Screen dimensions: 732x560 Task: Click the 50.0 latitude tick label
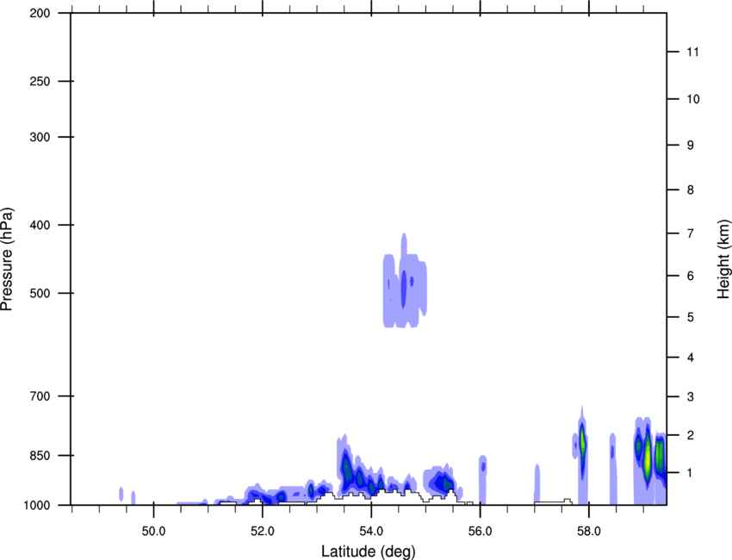(x=153, y=532)
